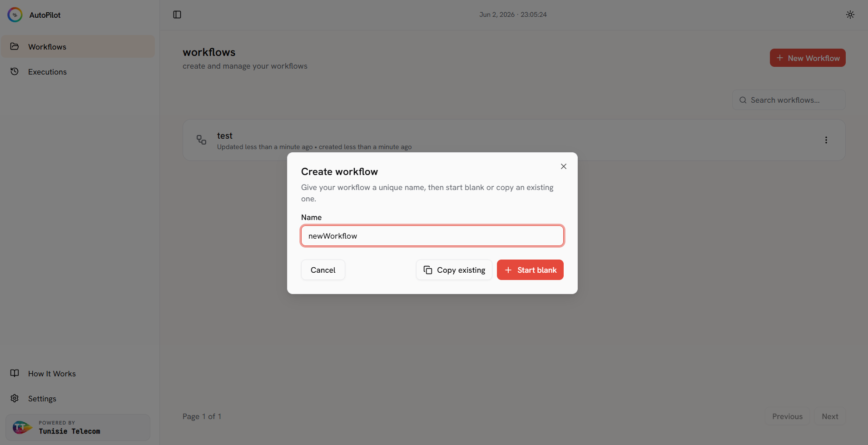This screenshot has width=868, height=445.
Task: Open How It Works page
Action: point(78,374)
